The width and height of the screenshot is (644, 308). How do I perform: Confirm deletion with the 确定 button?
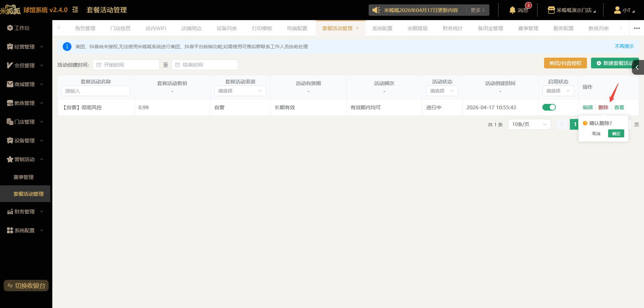click(x=616, y=133)
